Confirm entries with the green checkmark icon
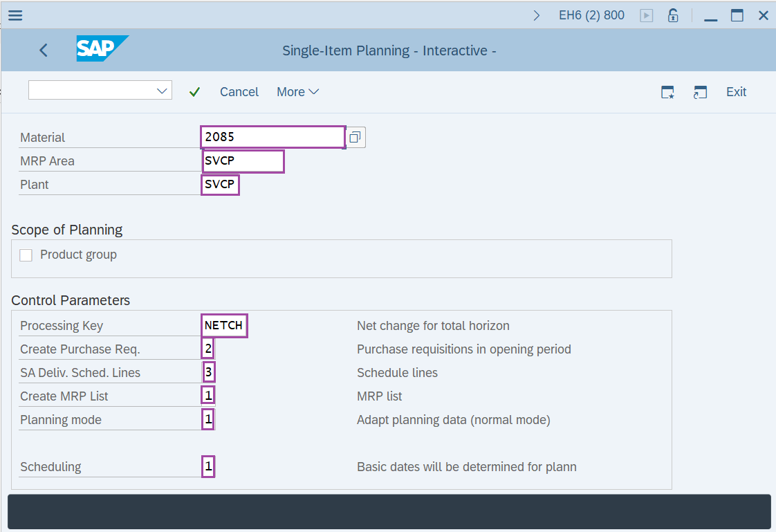776x532 pixels. pos(194,91)
